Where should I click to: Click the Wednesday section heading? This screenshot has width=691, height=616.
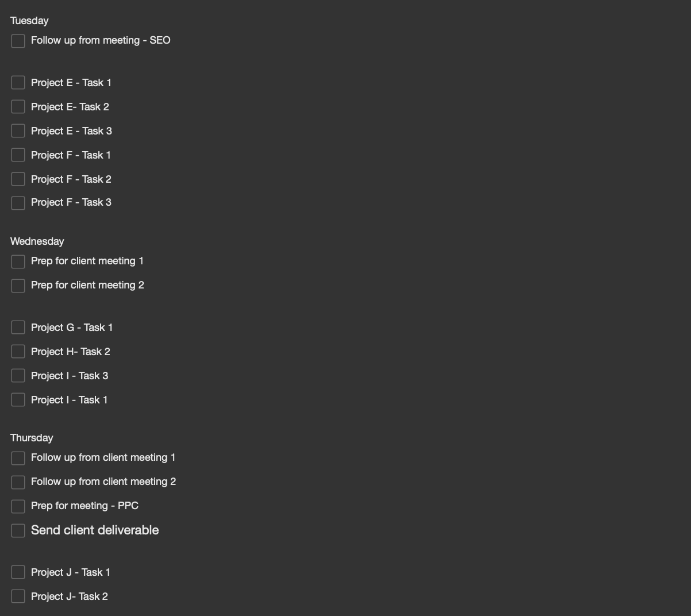[37, 241]
